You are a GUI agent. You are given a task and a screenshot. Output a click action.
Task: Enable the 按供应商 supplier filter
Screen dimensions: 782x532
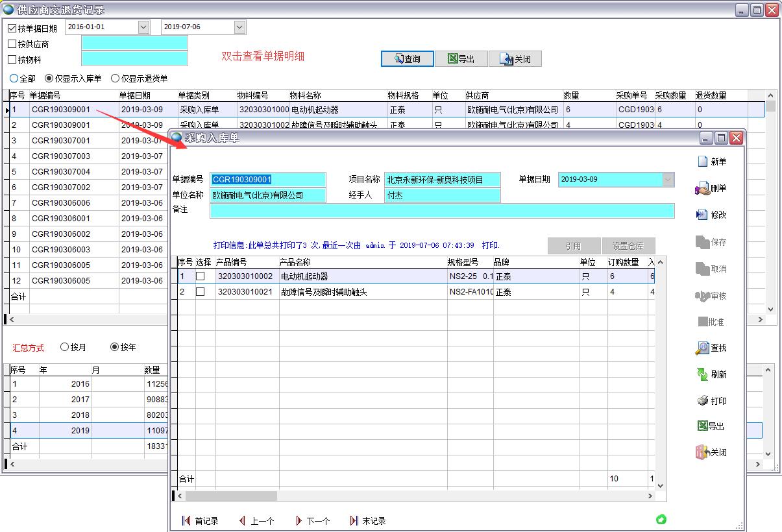tap(12, 44)
